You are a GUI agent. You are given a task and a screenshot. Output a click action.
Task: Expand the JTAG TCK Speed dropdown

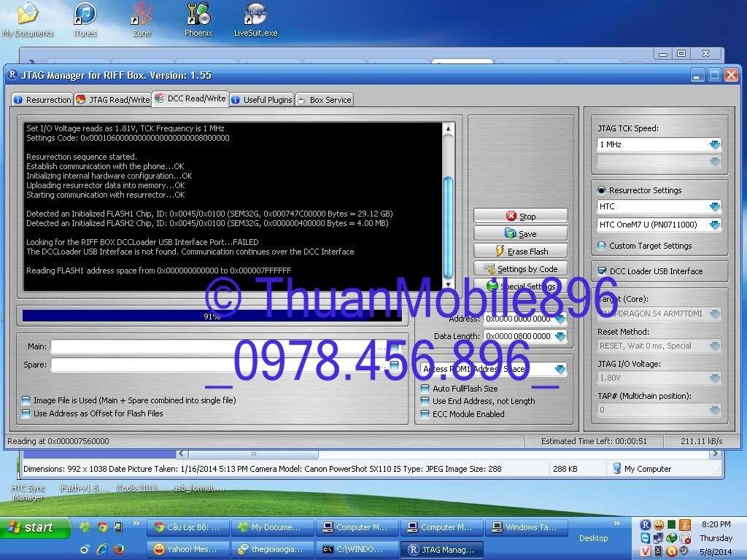(x=714, y=144)
